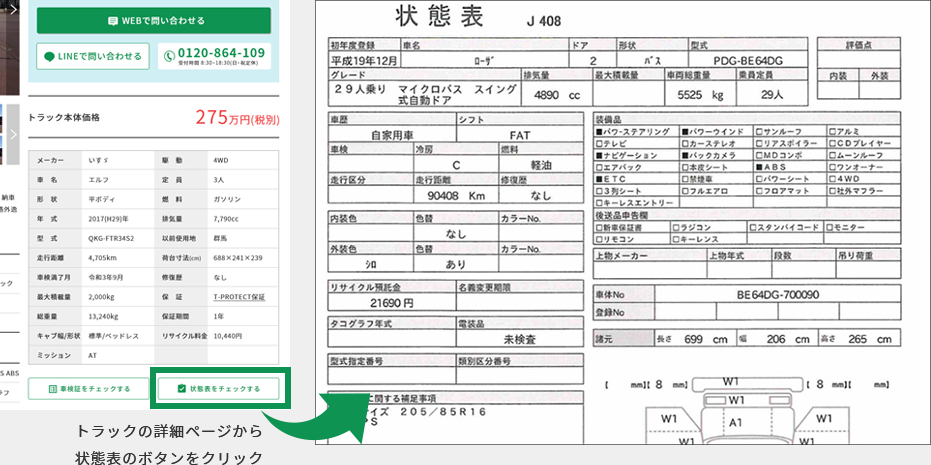Select the price 275万円(税別)
Screen dimensions: 931x465
click(x=238, y=118)
